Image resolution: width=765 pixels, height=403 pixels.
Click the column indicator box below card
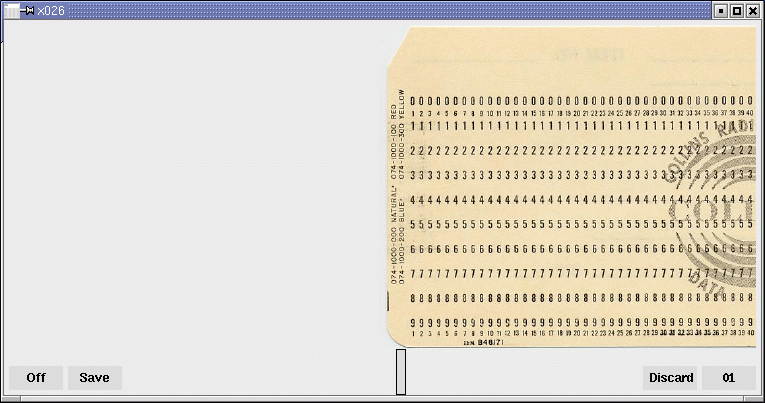[401, 371]
